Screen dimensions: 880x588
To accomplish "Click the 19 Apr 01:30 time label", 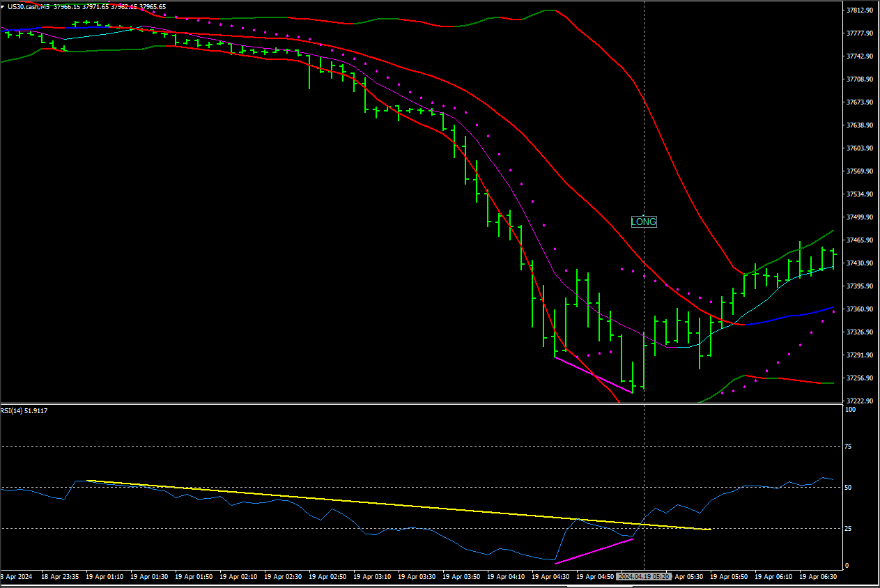I will pos(149,577).
